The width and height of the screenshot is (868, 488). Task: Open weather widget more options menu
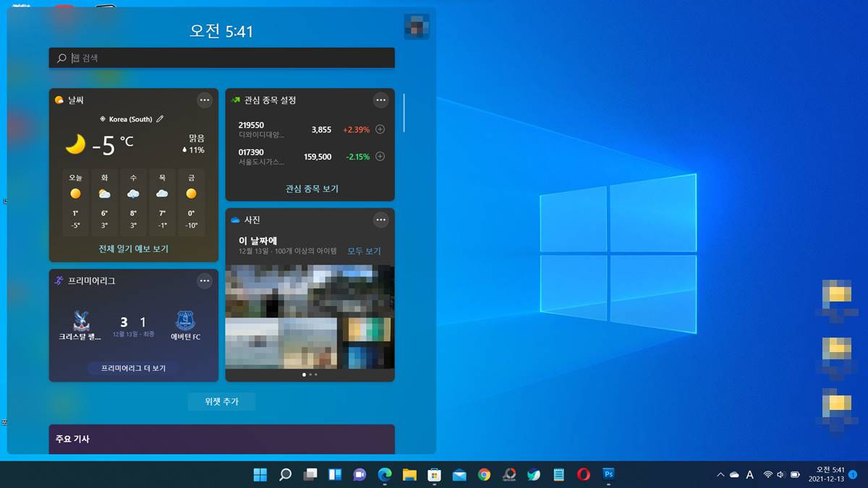[205, 100]
